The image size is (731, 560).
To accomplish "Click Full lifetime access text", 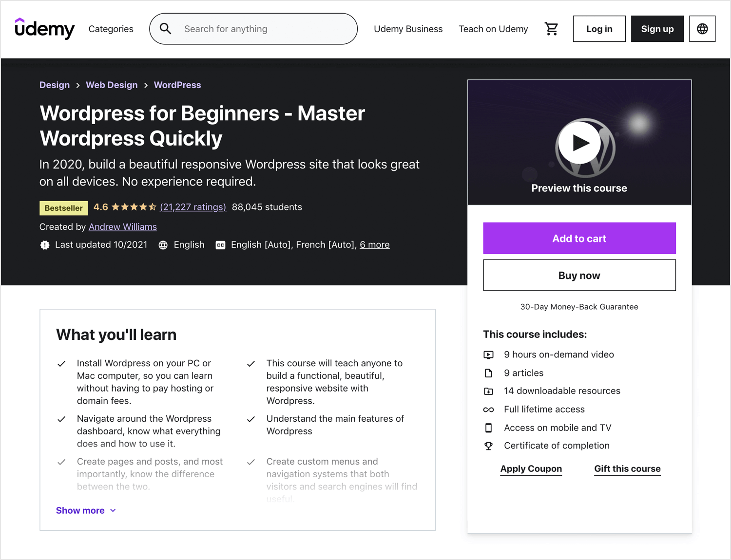I will (544, 410).
